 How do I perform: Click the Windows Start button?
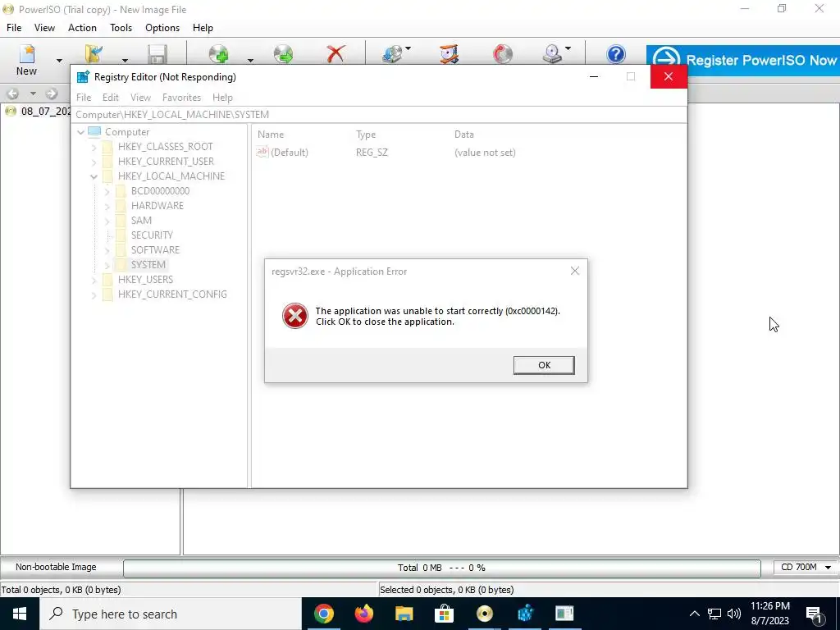20,614
